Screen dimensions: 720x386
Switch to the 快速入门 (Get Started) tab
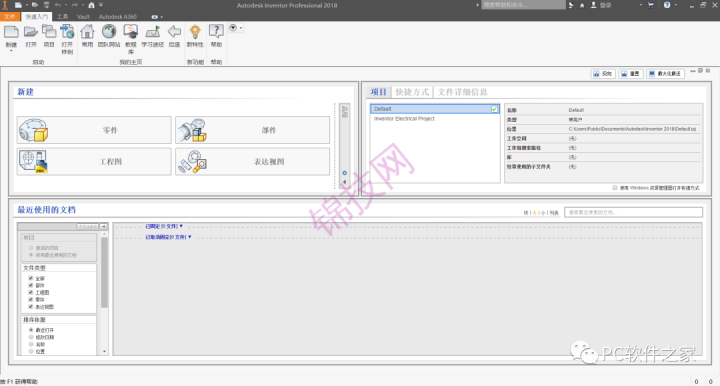tap(37, 17)
